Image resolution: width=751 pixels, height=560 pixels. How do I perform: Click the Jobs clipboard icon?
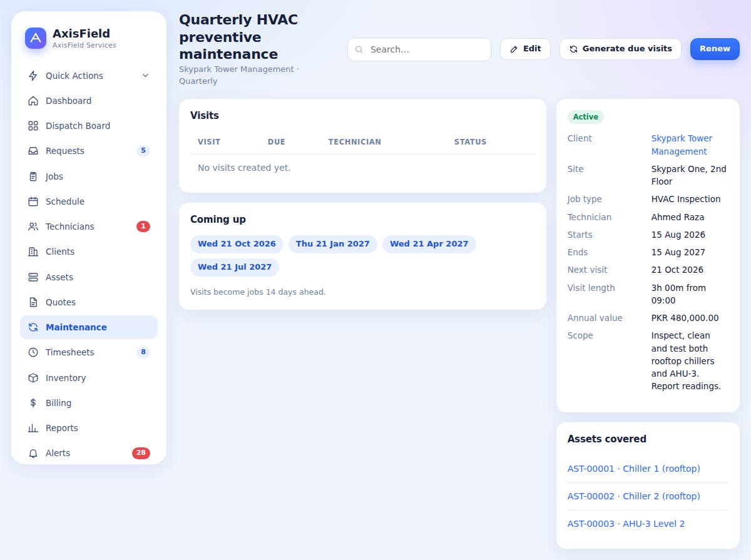(33, 176)
